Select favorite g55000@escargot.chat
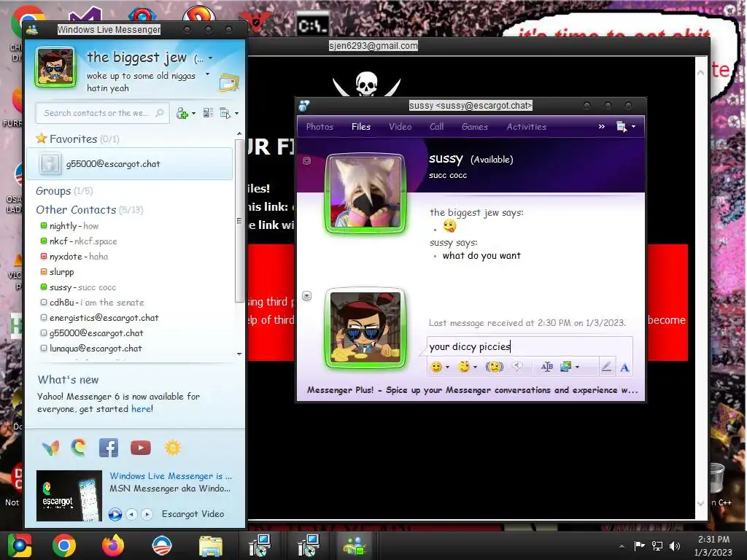This screenshot has height=560, width=747. 129,164
